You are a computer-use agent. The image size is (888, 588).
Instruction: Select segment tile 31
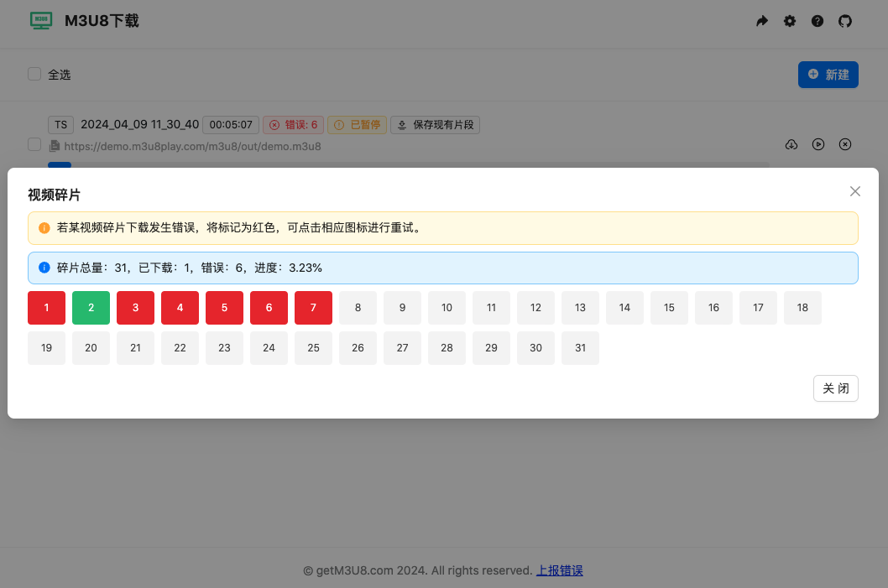580,348
